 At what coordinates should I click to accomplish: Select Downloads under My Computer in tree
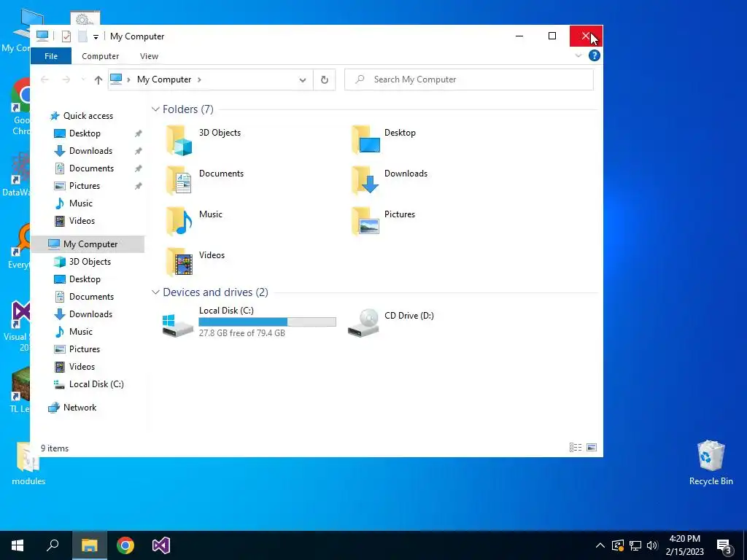click(90, 314)
